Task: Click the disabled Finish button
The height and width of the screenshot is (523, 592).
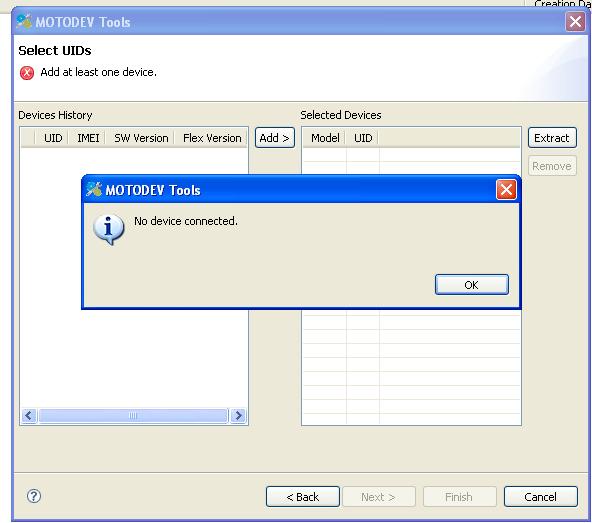Action: (459, 497)
